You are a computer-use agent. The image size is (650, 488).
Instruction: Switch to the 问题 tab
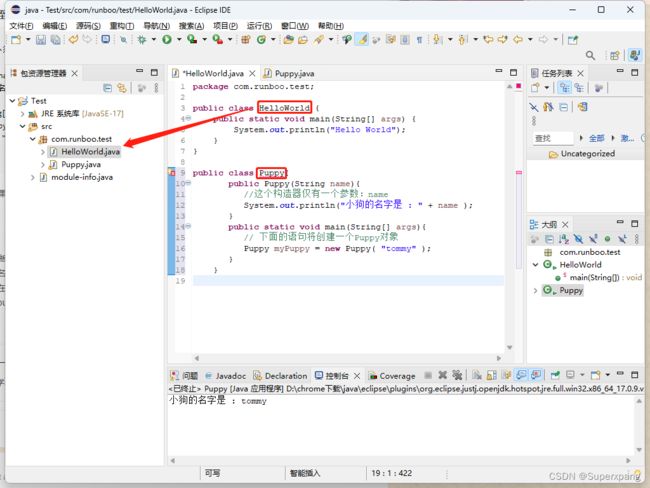click(184, 376)
